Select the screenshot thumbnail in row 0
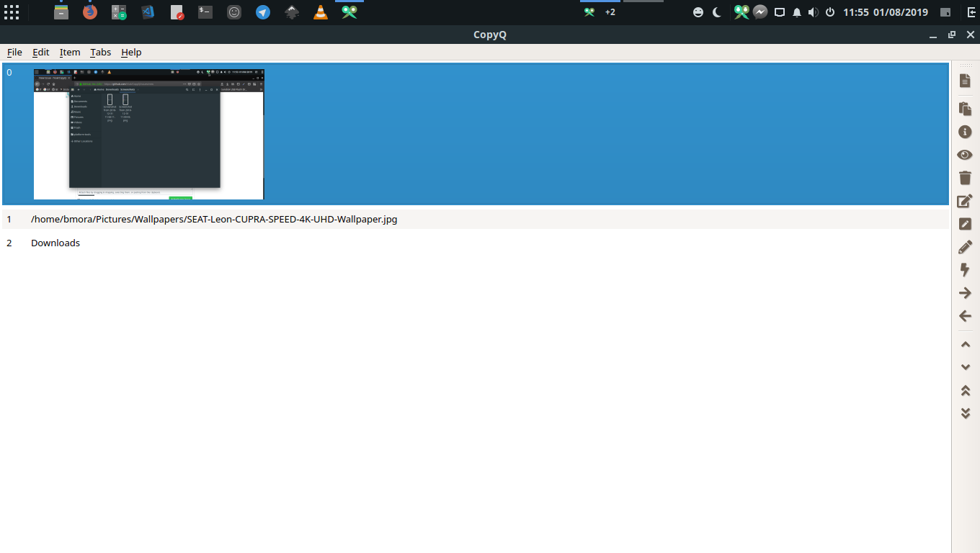 point(148,134)
